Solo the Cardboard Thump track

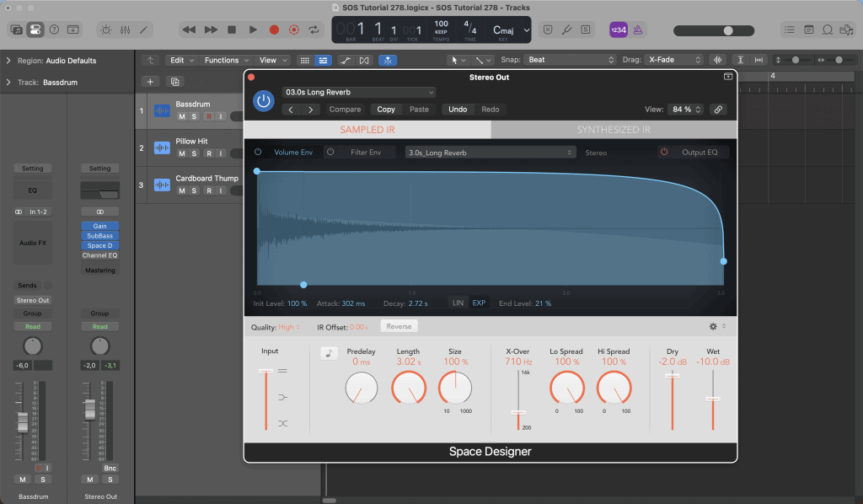click(194, 190)
